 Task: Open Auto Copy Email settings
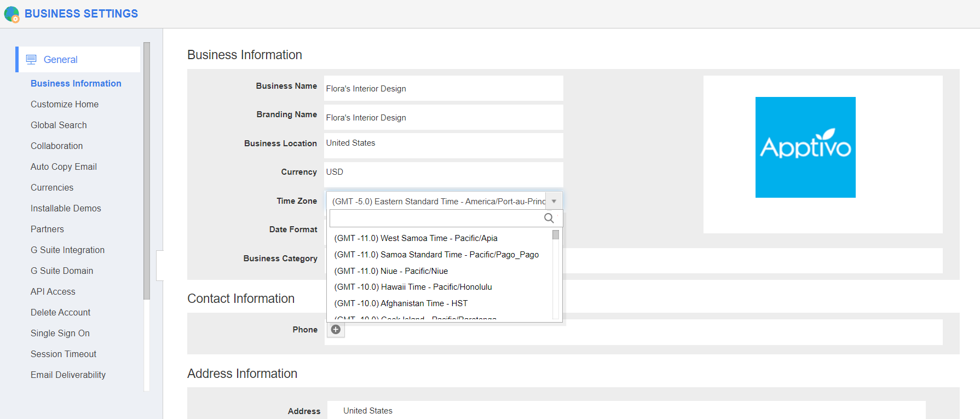(64, 167)
